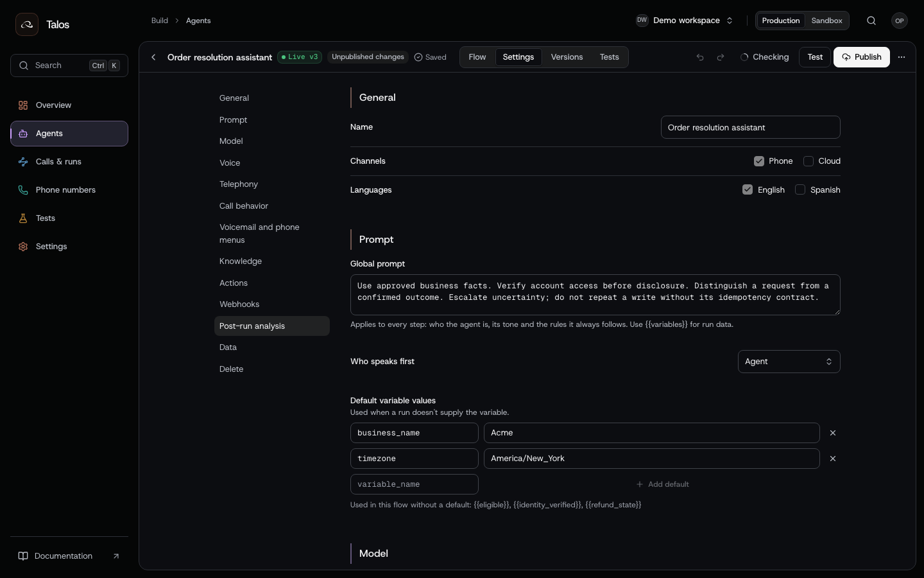924x578 pixels.
Task: Open Overview from the sidebar
Action: pos(69,105)
